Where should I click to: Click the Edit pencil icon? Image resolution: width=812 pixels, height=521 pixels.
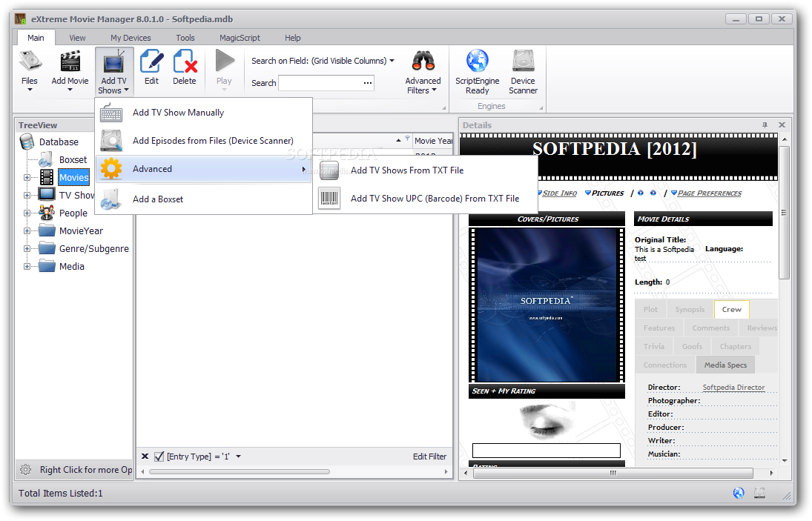[x=152, y=62]
